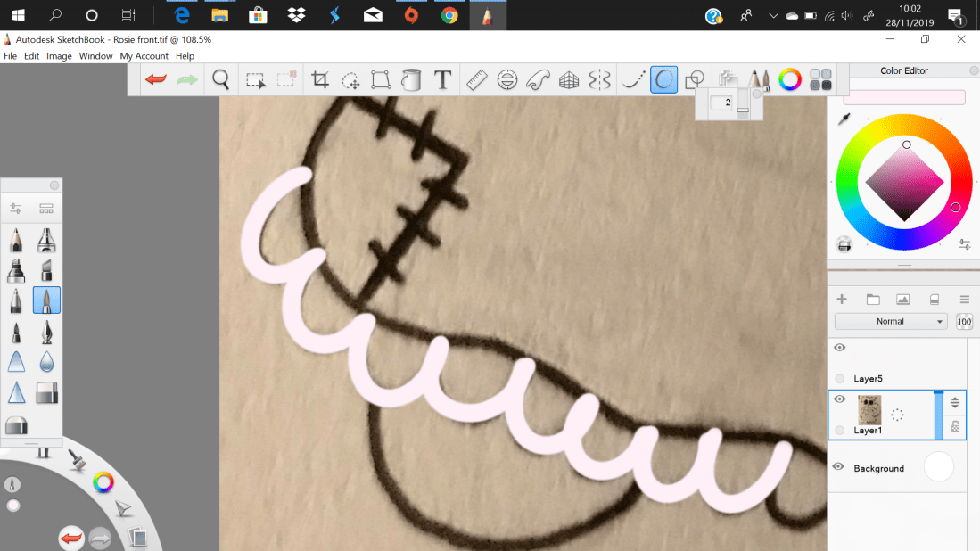Expand the system tray chevron in the taskbar
980x551 pixels.
pos(774,14)
